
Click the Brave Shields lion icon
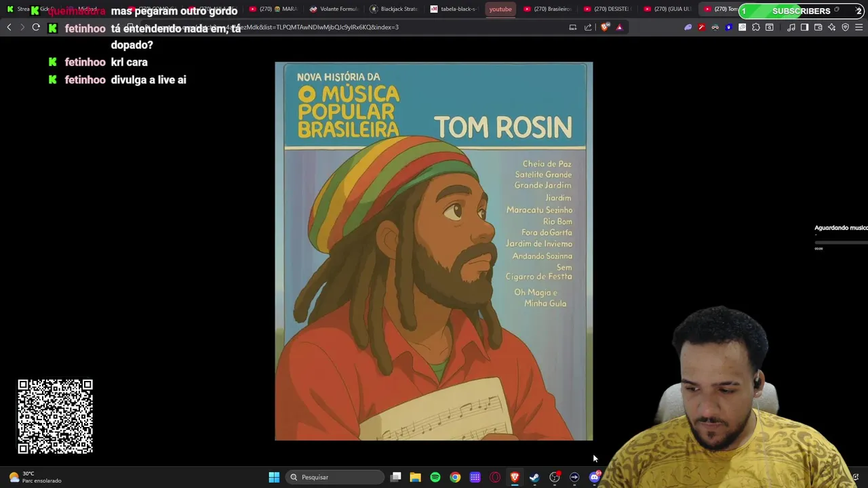pos(605,27)
